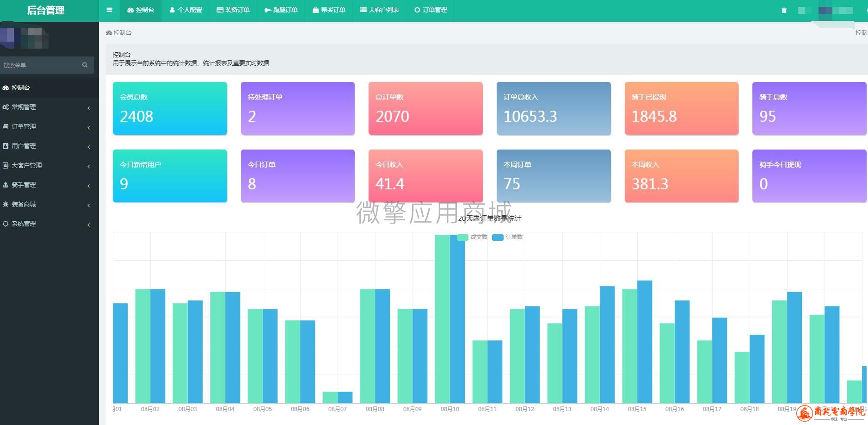Viewport: 868px width, 425px height.
Task: Expand 订单管理 in the sidebar
Action: [x=49, y=126]
